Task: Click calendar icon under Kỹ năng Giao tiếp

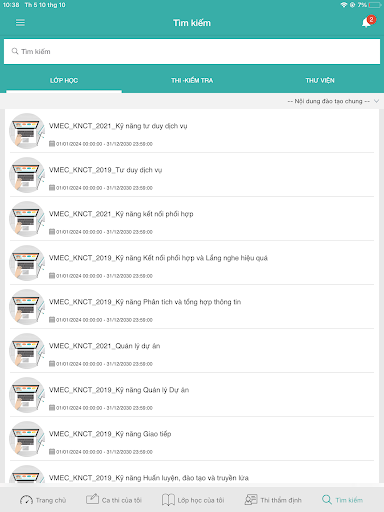Action: 52,452
